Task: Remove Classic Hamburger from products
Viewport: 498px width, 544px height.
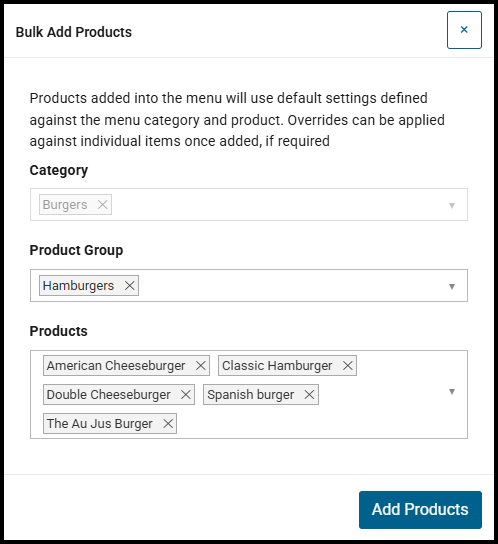Action: click(x=347, y=366)
